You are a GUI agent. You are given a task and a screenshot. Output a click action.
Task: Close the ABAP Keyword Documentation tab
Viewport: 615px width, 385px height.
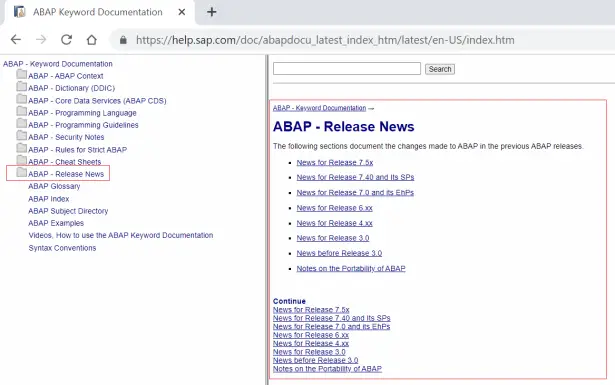tap(182, 12)
